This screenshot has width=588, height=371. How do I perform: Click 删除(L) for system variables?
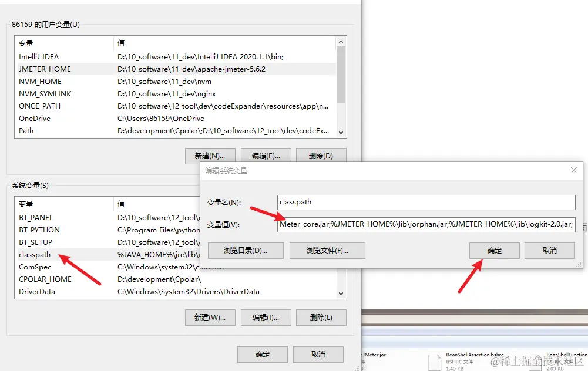321,318
